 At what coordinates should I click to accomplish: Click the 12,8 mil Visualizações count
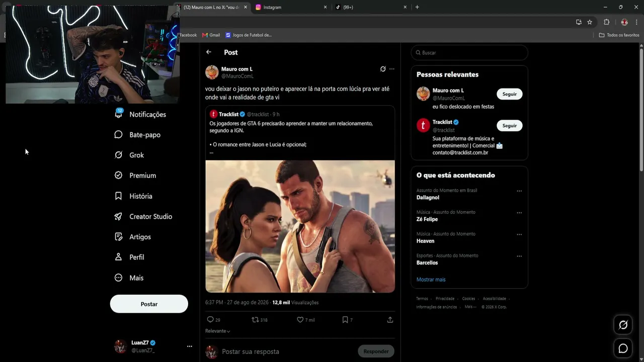295,303
